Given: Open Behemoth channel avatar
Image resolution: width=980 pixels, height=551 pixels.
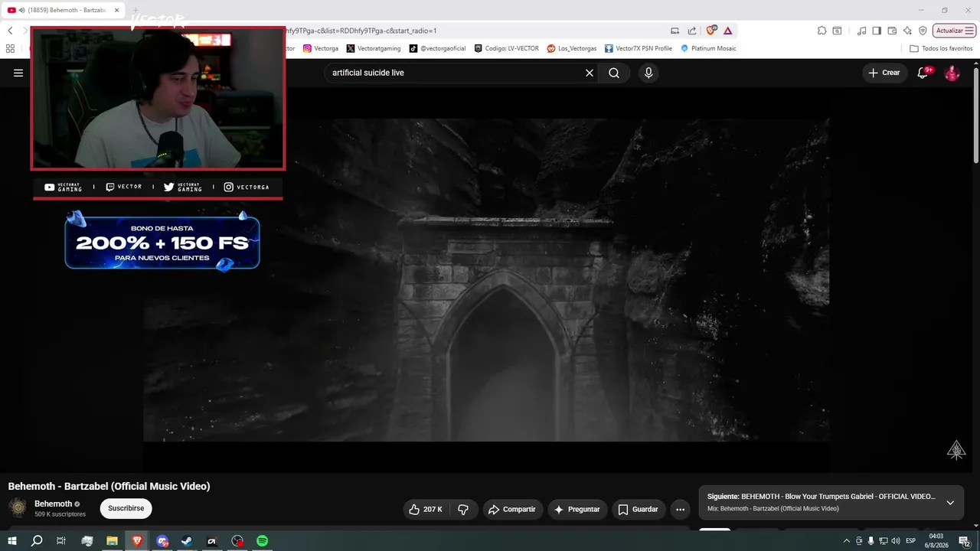Looking at the screenshot, I should pos(17,507).
